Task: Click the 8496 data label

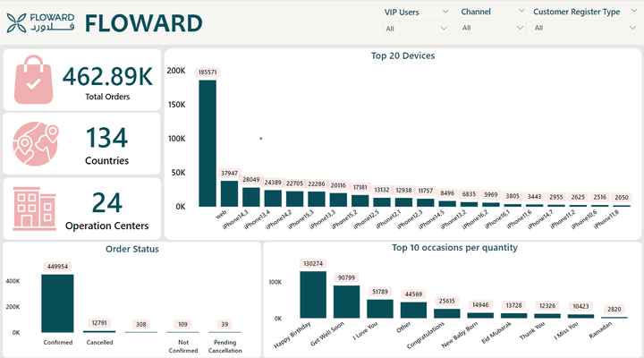Action: pos(447,193)
